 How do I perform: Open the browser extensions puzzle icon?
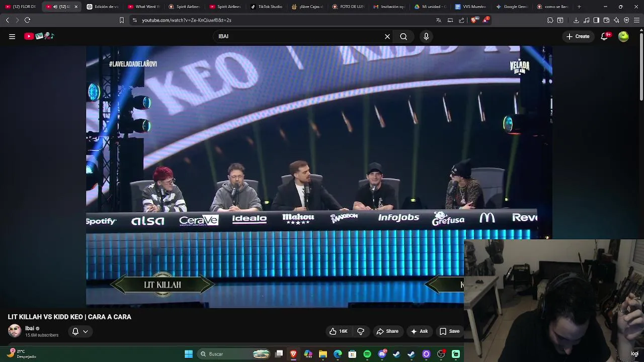550,20
